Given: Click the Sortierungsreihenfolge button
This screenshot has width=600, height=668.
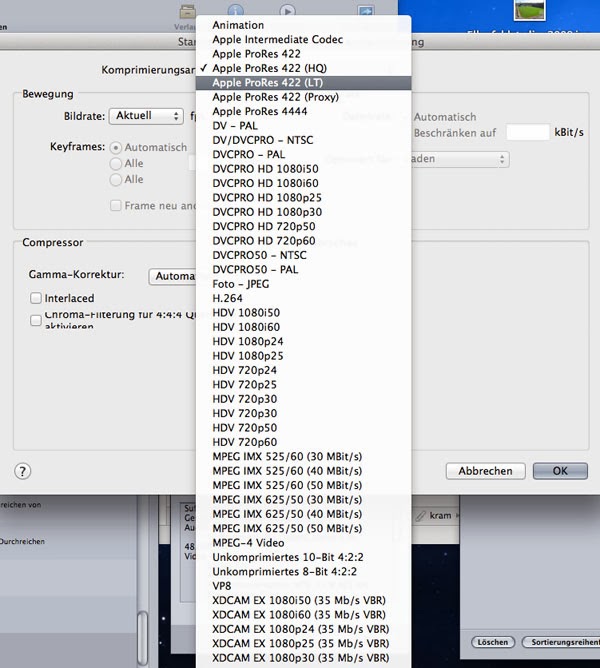Looking at the screenshot, I should point(561,642).
